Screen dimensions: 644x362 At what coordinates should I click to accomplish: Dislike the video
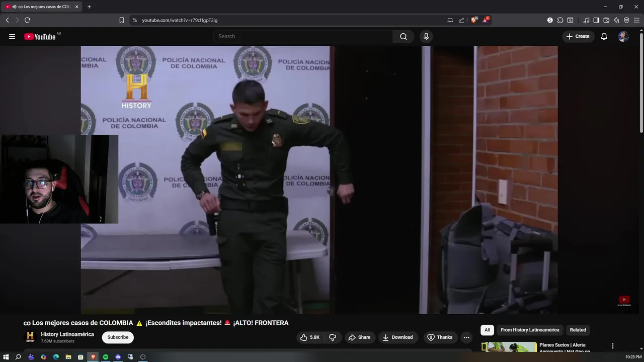333,337
